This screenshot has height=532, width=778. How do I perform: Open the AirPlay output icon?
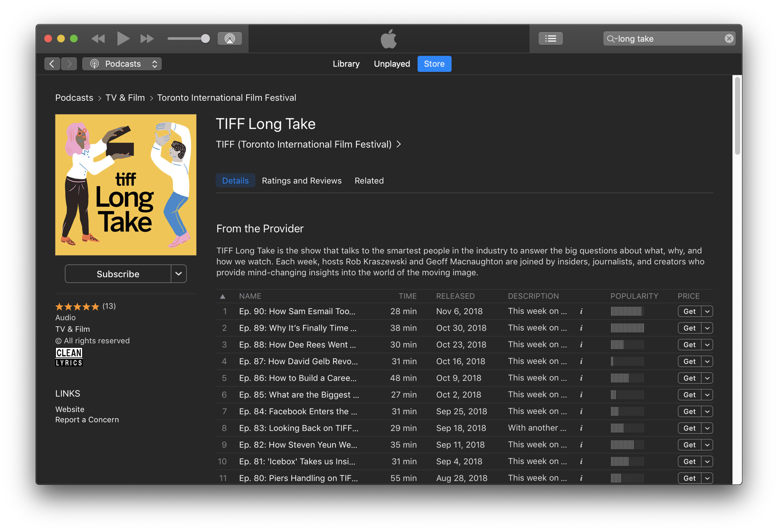pyautogui.click(x=230, y=38)
